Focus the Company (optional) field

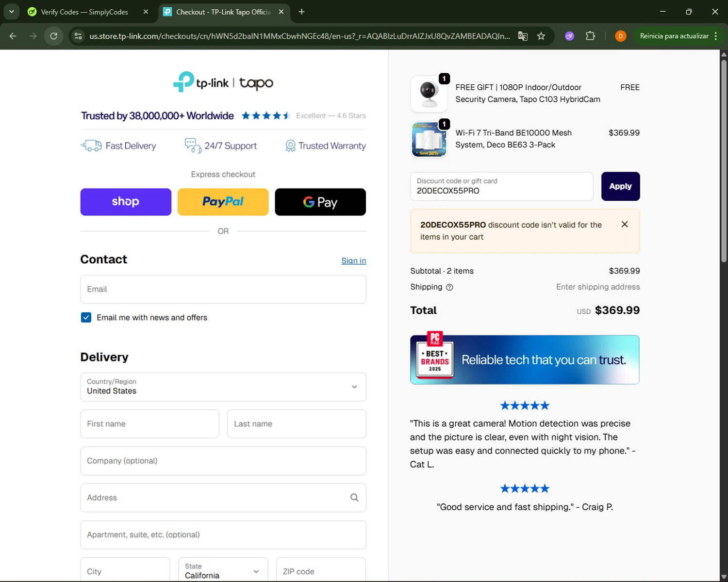223,461
